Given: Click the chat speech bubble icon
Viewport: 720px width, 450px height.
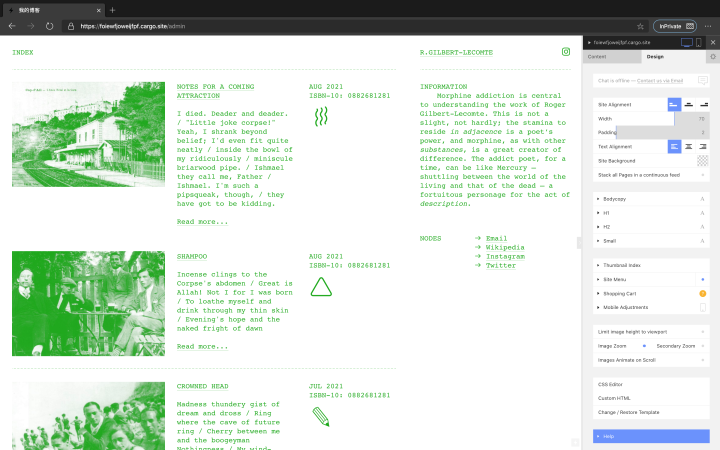Looking at the screenshot, I should [703, 80].
